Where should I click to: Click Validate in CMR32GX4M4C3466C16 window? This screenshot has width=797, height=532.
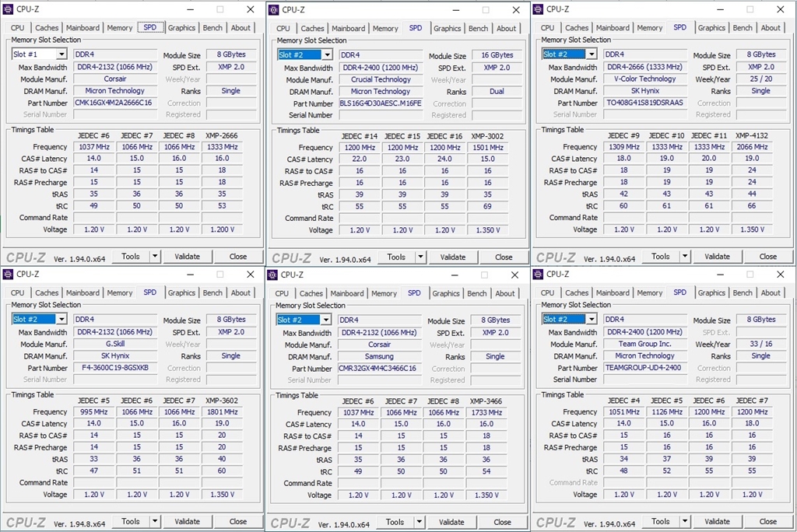coord(451,522)
